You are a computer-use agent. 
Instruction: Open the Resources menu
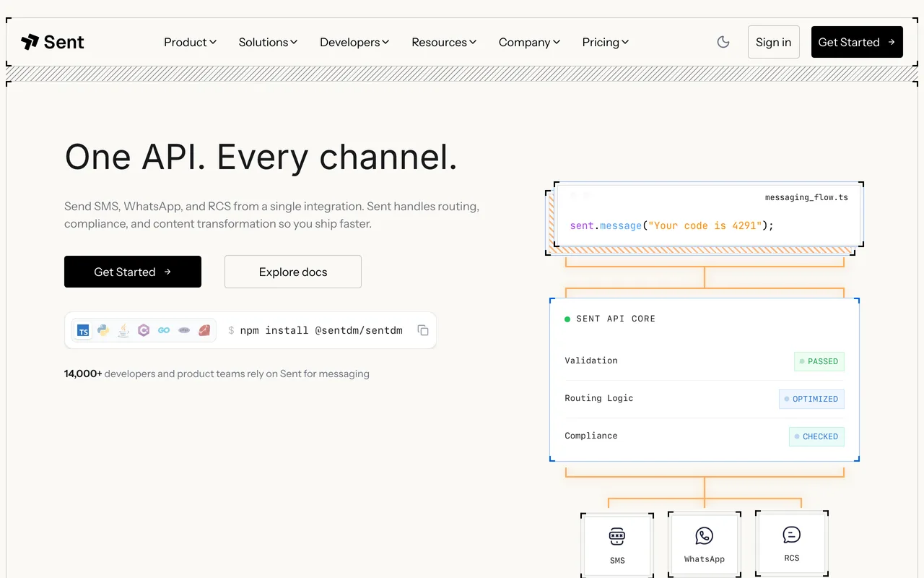[444, 42]
